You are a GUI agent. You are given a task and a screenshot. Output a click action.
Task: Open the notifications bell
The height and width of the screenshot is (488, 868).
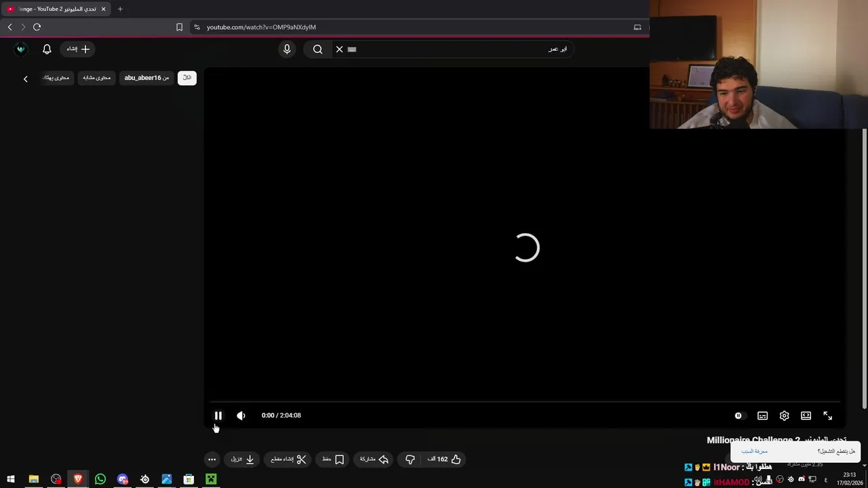[47, 49]
